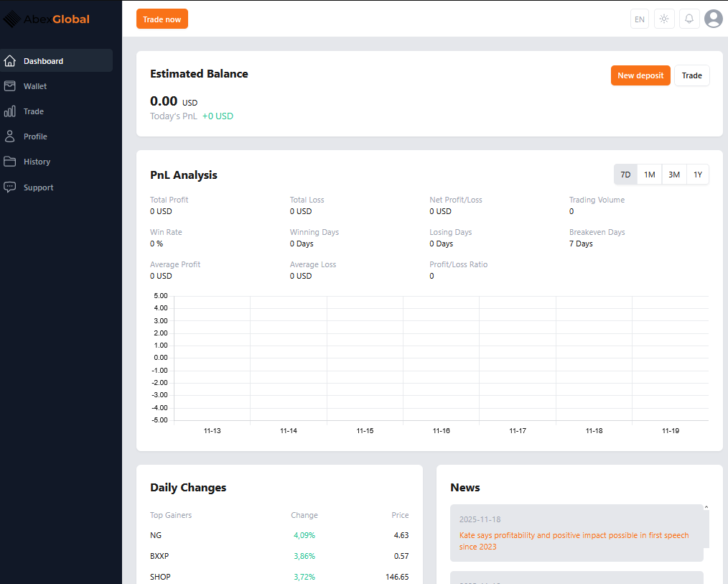Switch PnL chart to 3M range
The image size is (728, 584).
pos(673,175)
